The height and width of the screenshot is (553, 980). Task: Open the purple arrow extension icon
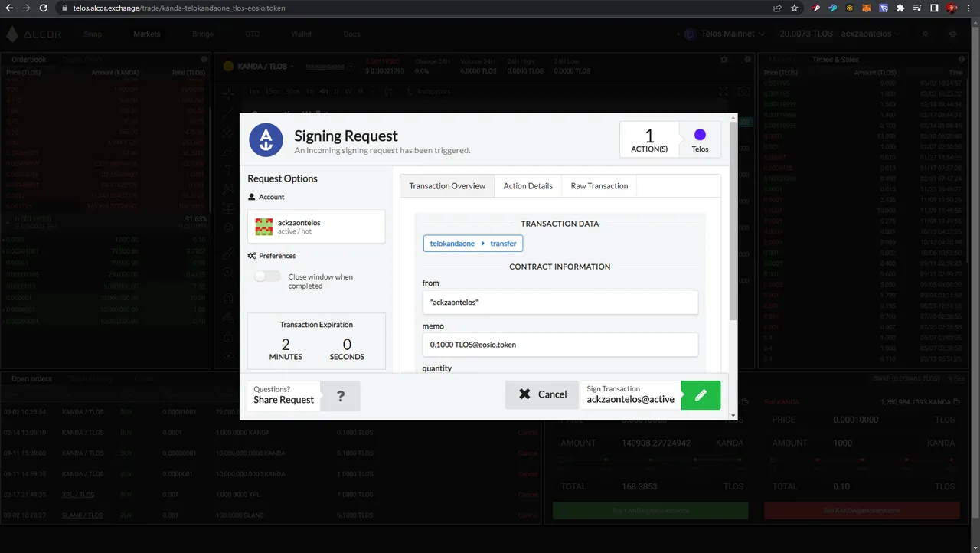(x=884, y=8)
